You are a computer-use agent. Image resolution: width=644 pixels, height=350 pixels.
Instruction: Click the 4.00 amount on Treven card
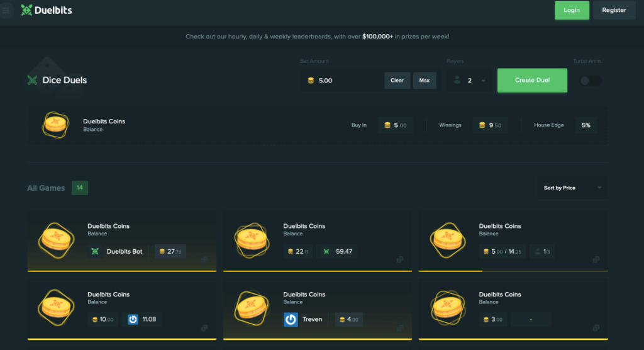(348, 320)
